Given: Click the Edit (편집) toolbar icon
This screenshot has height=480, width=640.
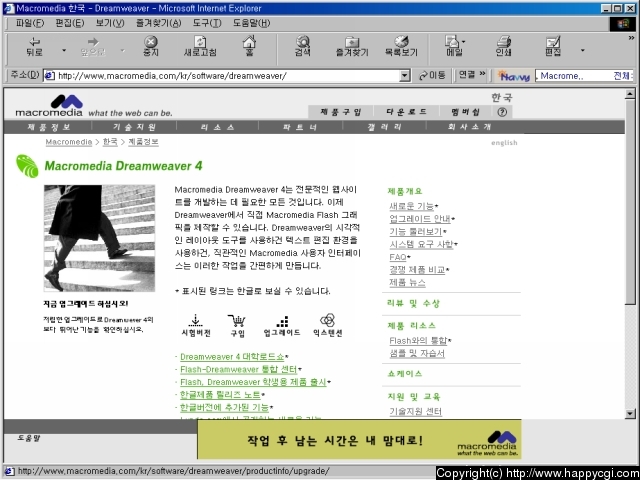Looking at the screenshot, I should tap(553, 46).
